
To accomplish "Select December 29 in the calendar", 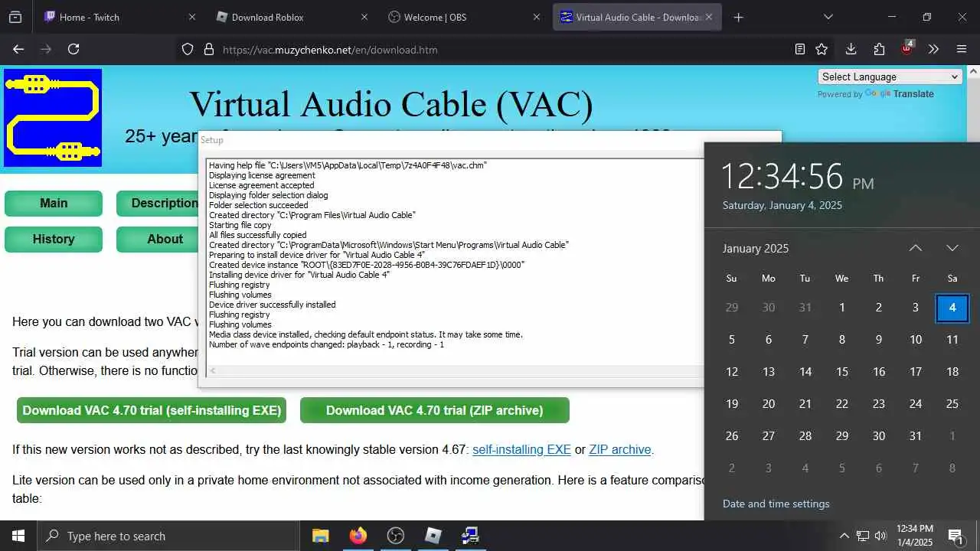I will (x=732, y=308).
